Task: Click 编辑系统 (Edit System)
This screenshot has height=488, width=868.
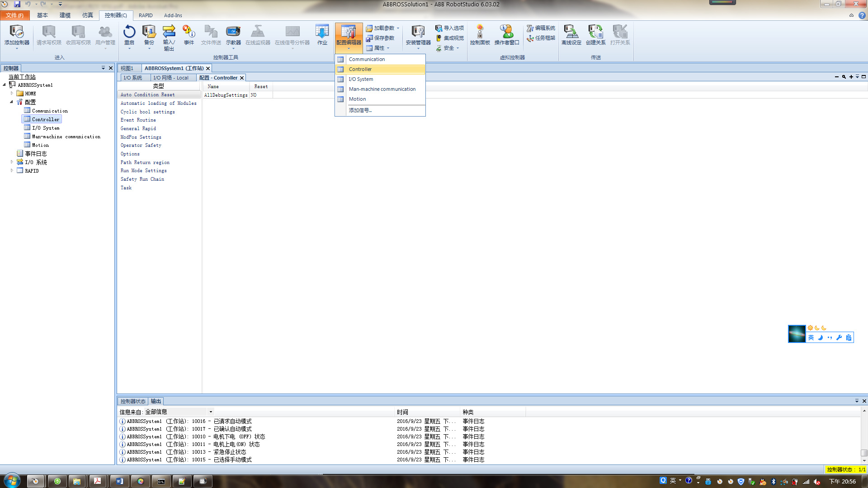Action: coord(541,28)
